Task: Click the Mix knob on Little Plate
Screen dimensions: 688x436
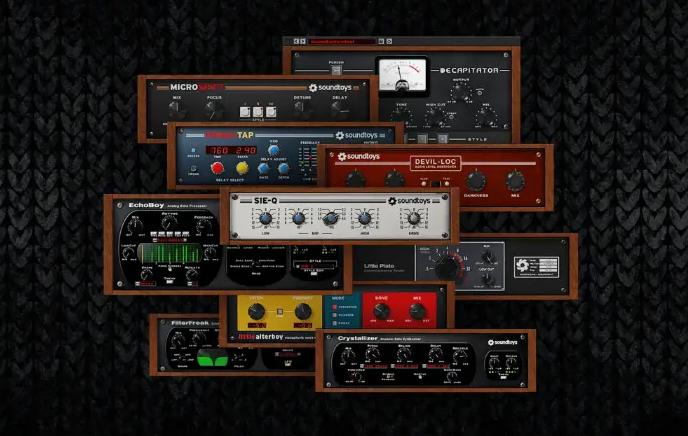Action: click(487, 257)
